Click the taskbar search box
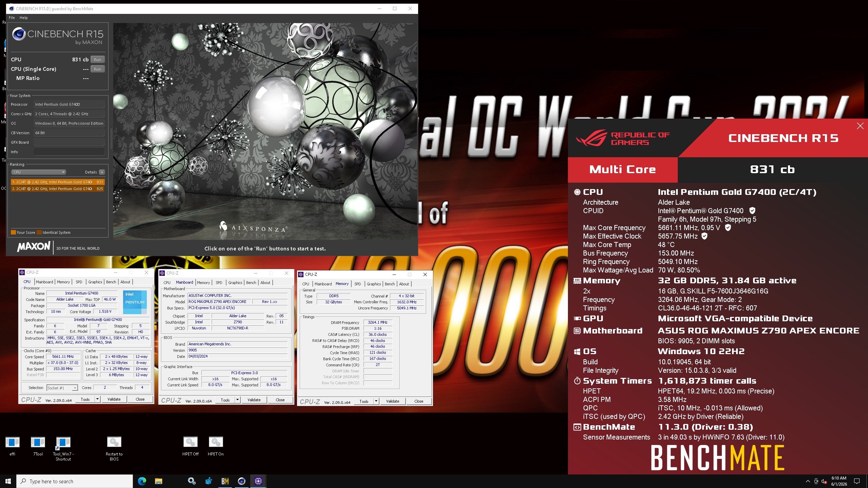Image resolution: width=868 pixels, height=488 pixels. (x=75, y=481)
